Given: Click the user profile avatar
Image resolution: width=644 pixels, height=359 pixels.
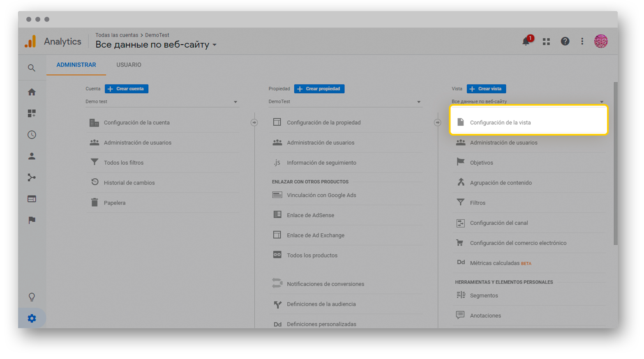Looking at the screenshot, I should coord(601,41).
